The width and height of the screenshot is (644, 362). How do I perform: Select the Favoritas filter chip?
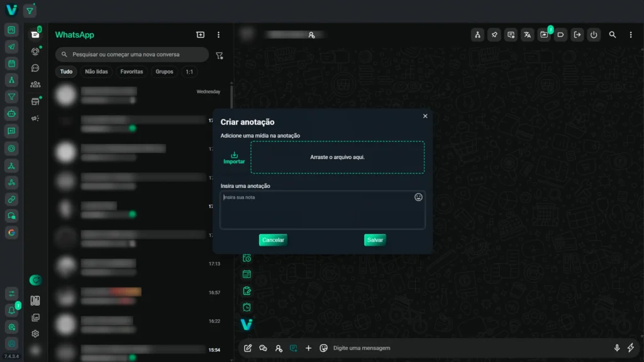[131, 72]
